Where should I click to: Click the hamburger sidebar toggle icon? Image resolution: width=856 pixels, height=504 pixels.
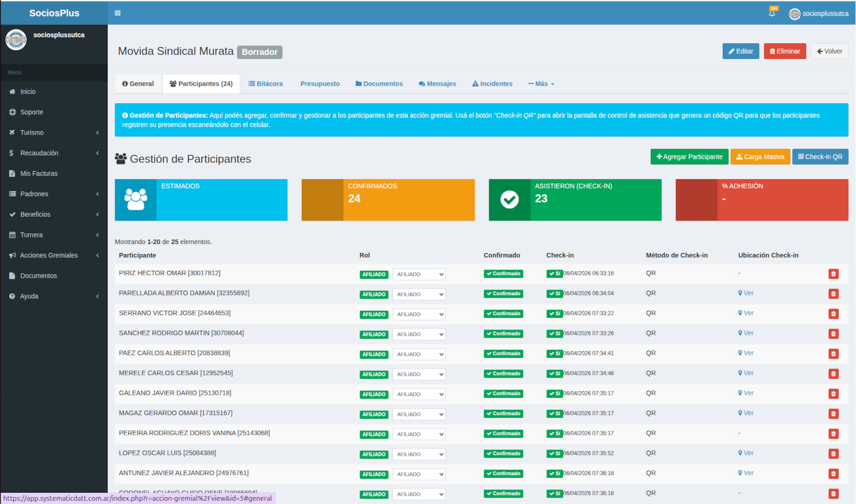118,13
